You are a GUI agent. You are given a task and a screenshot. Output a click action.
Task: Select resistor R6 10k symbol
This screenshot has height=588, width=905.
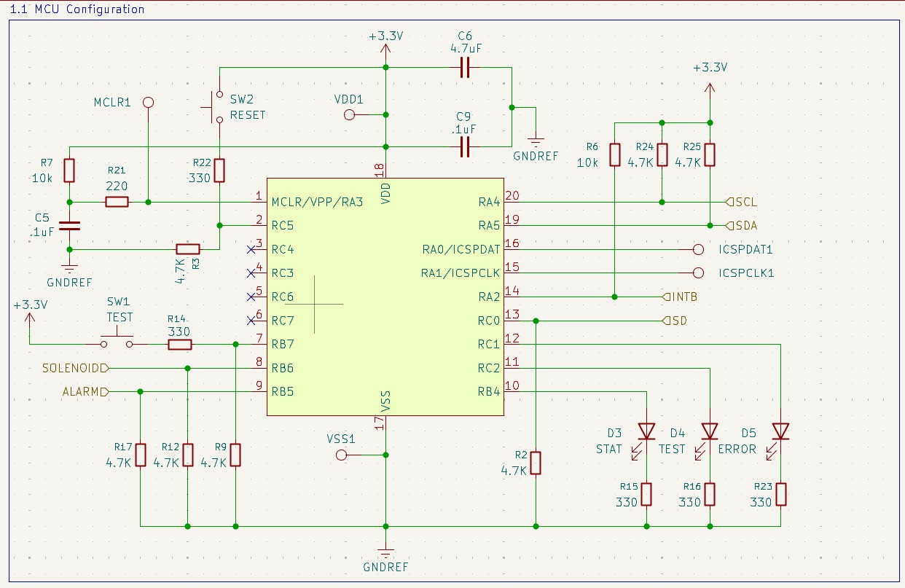615,154
